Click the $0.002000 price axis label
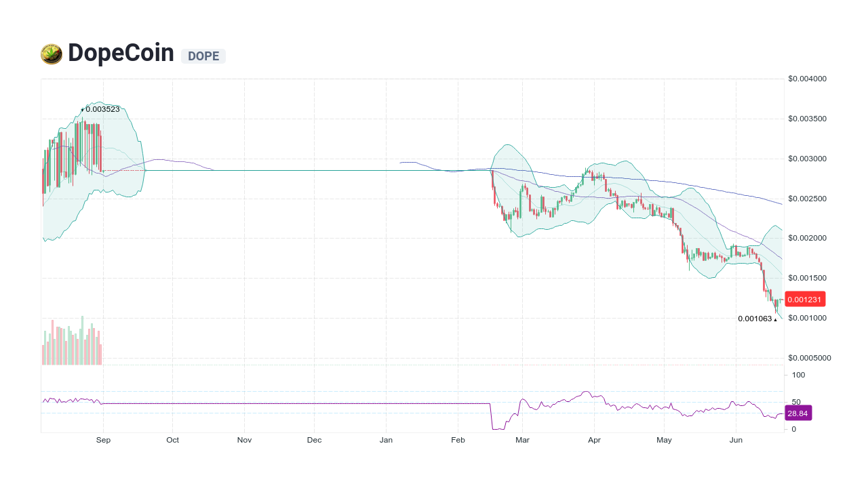The height and width of the screenshot is (488, 868). (808, 239)
